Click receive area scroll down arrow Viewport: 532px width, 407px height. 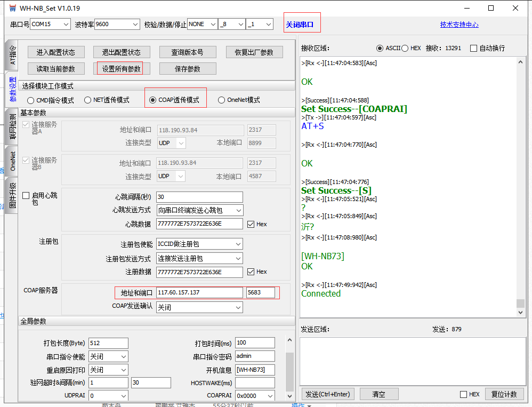click(520, 313)
